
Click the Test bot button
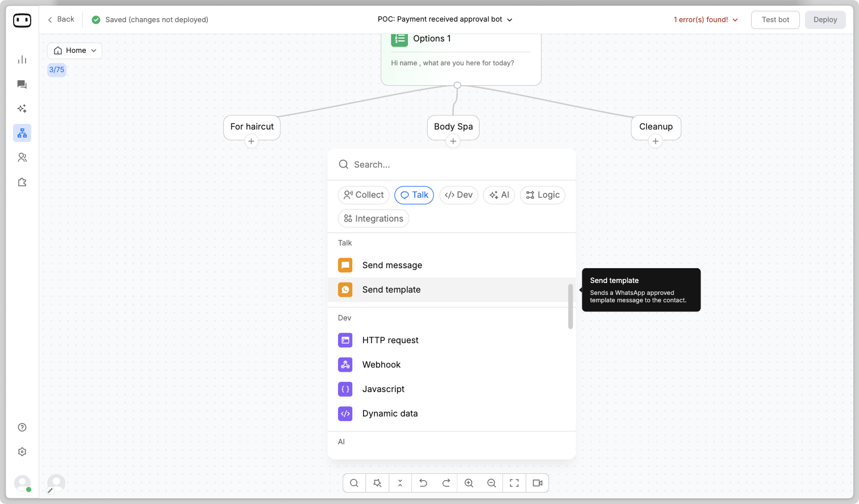[775, 20]
